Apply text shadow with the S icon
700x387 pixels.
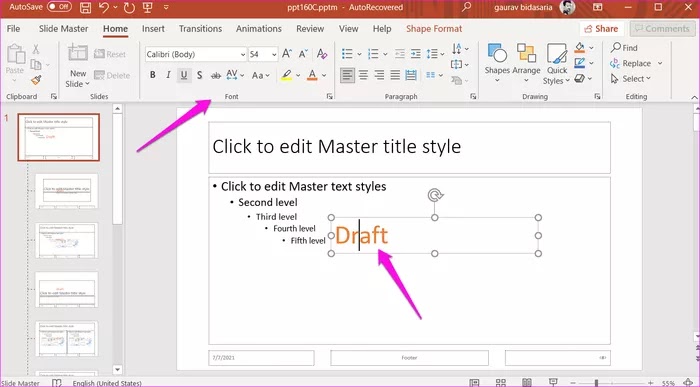pos(200,75)
